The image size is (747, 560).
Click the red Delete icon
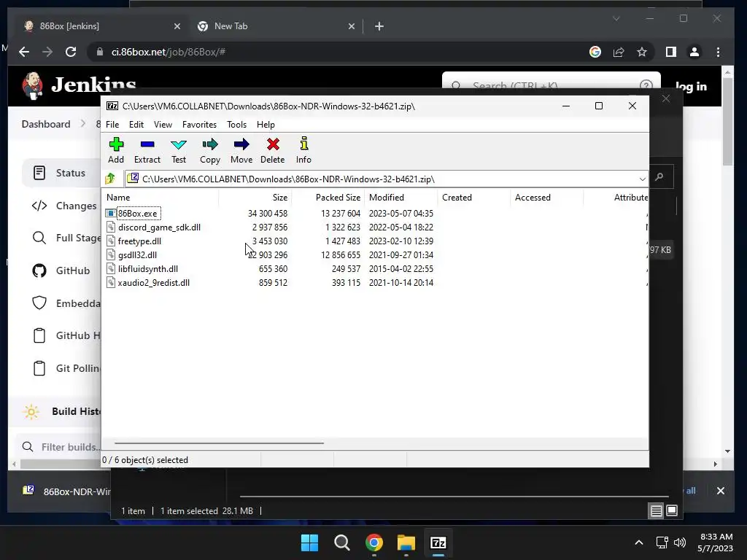point(273,150)
